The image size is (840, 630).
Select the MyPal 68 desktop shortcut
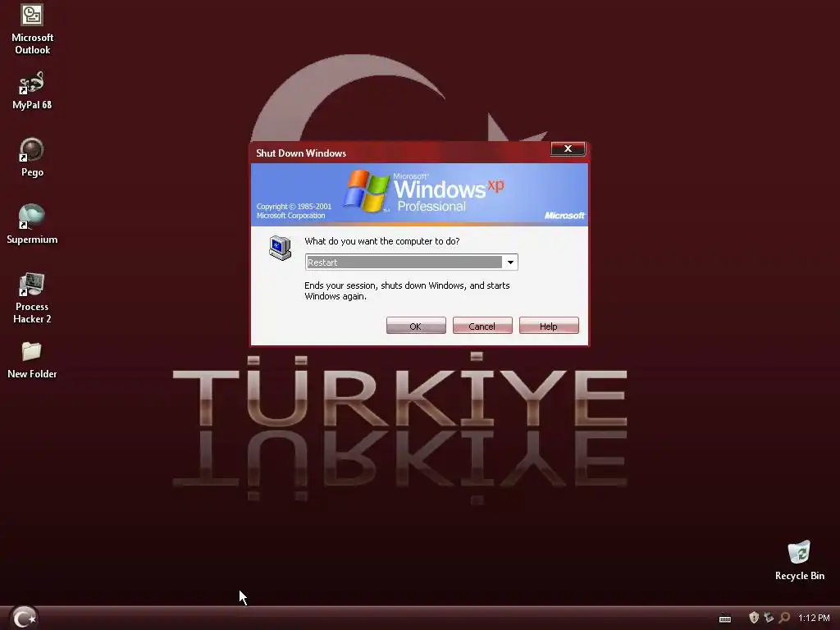tap(32, 90)
